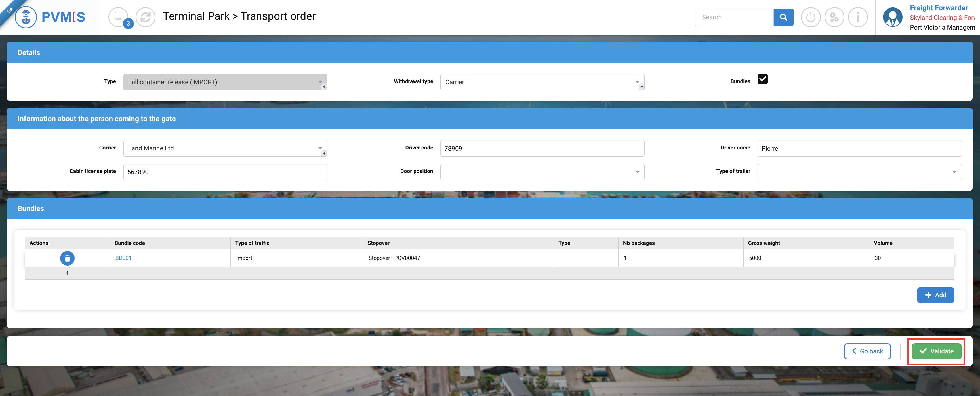The height and width of the screenshot is (396, 980).
Task: Click the Go back button
Action: click(867, 351)
